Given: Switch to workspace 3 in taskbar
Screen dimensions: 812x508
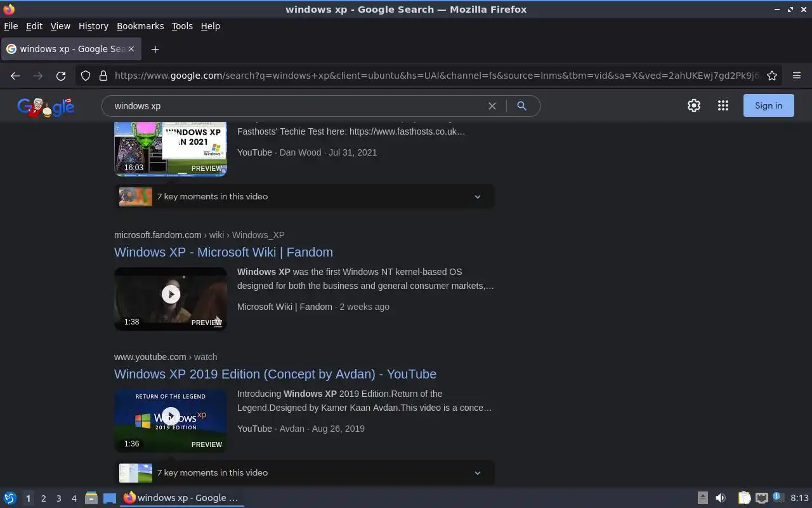Looking at the screenshot, I should point(58,498).
